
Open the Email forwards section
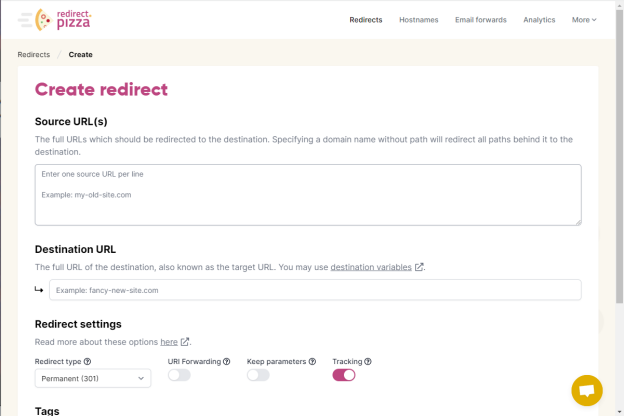click(x=481, y=20)
